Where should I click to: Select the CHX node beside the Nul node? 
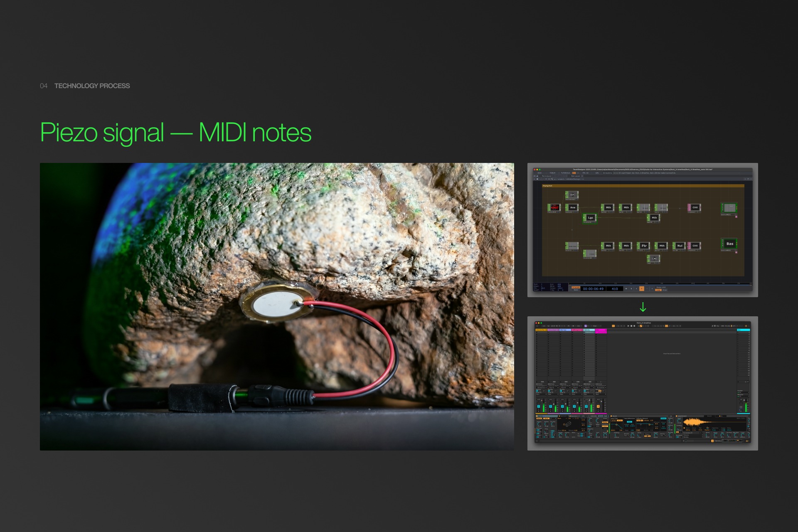pyautogui.click(x=695, y=246)
